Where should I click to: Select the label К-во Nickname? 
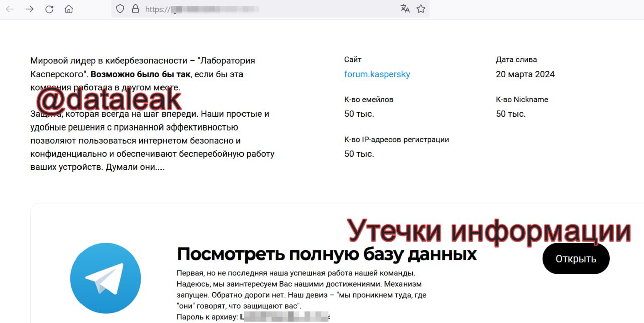pyautogui.click(x=522, y=99)
